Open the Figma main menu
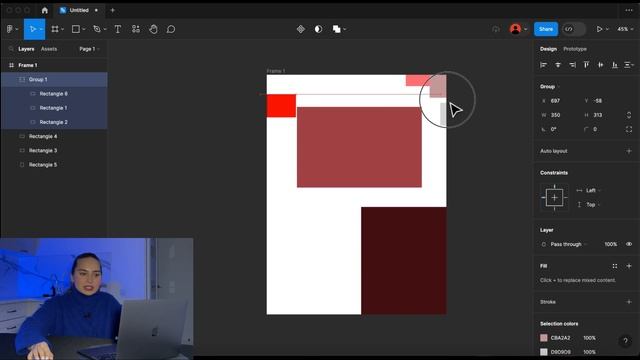Viewport: 640px width, 360px height. [x=10, y=29]
